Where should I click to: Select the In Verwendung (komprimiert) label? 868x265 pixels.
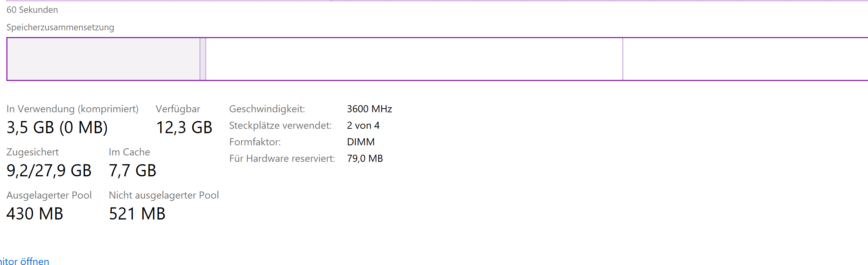click(72, 109)
